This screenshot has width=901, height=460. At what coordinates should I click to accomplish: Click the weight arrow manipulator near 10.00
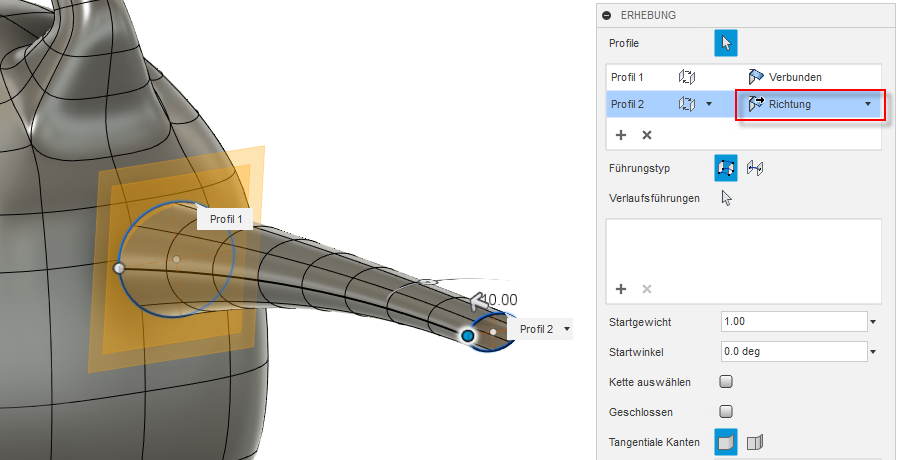(477, 300)
